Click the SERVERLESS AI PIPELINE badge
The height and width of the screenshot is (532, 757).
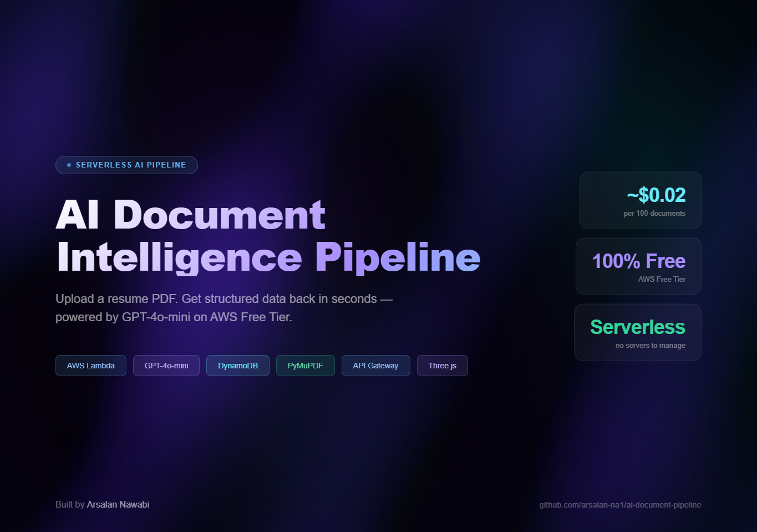pos(126,165)
